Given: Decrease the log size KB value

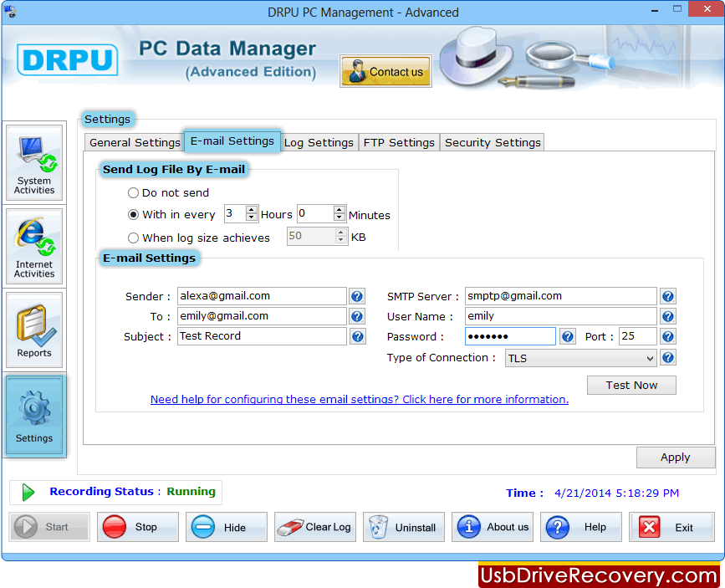Looking at the screenshot, I should click(341, 240).
